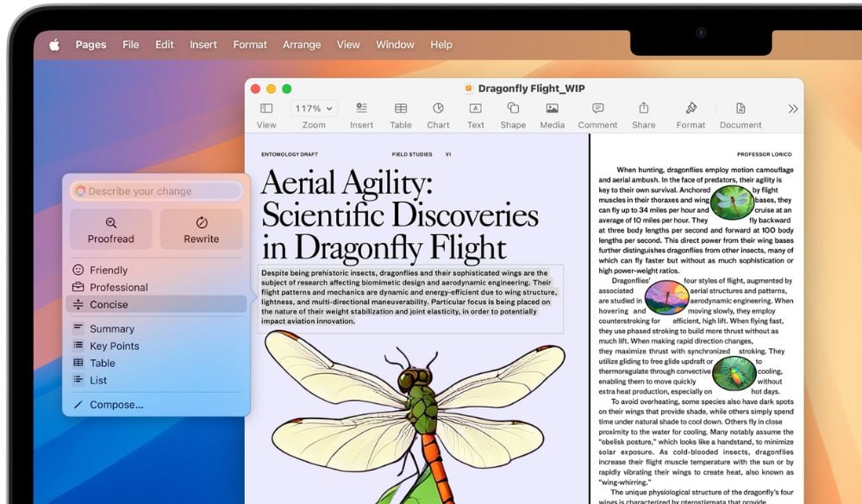This screenshot has width=862, height=504.
Task: Select the colorful sunset circular image
Action: pyautogui.click(x=666, y=297)
